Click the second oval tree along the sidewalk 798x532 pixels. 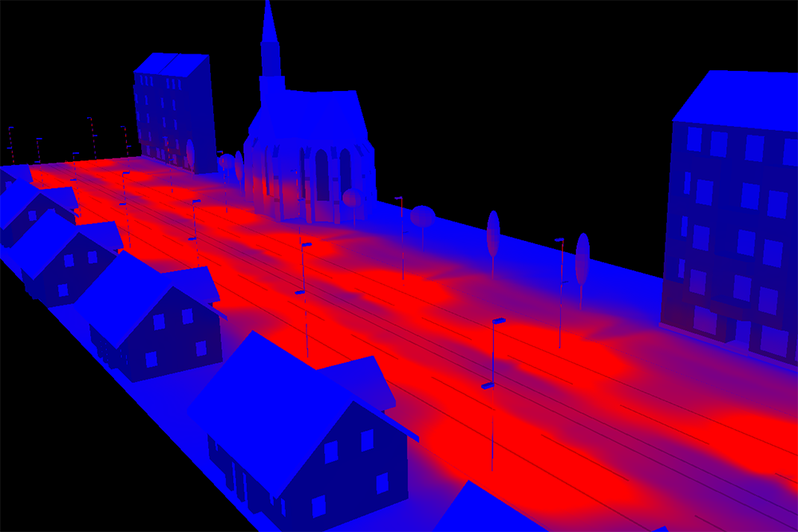point(493,234)
